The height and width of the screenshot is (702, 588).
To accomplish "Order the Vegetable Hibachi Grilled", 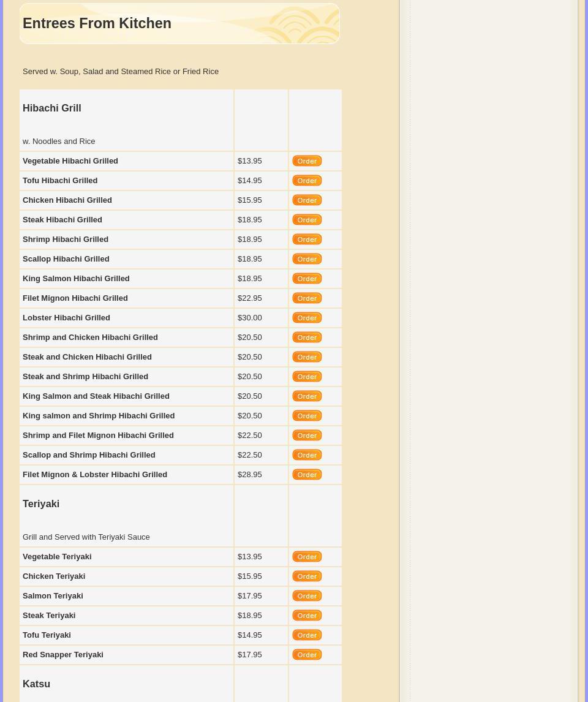I will (307, 161).
